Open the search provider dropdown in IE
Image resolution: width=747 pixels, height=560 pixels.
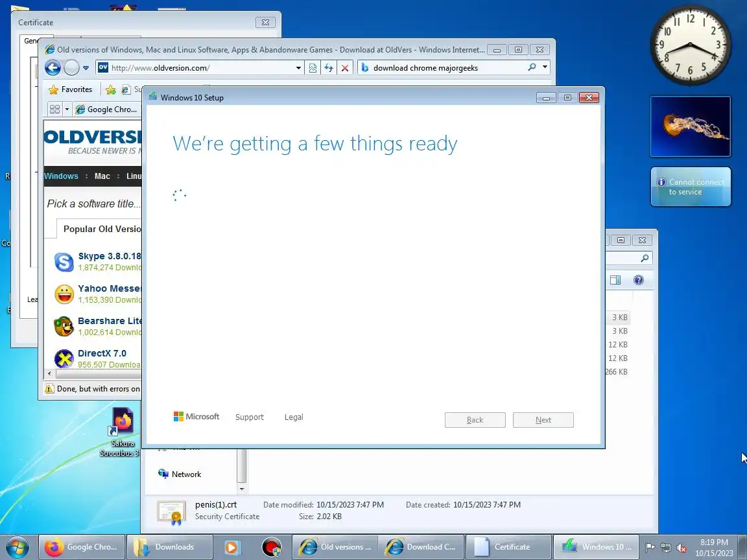pos(545,67)
